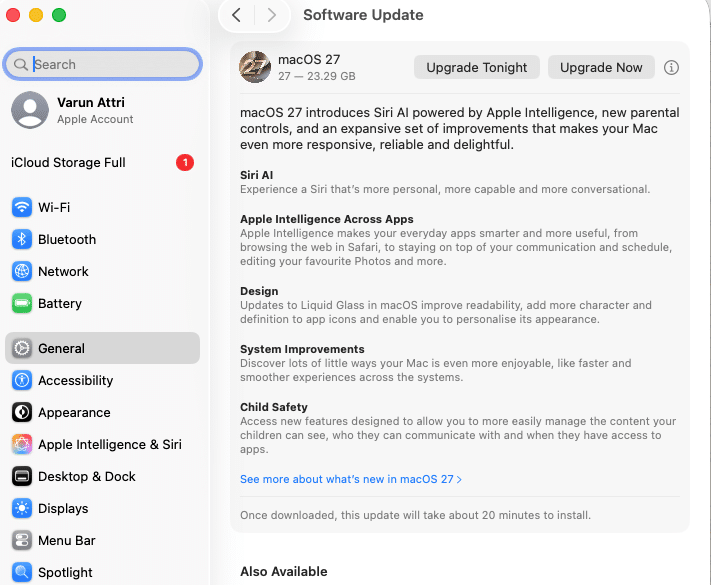The height and width of the screenshot is (585, 711).
Task: Open Varun Attri Apple Account
Action: [102, 110]
